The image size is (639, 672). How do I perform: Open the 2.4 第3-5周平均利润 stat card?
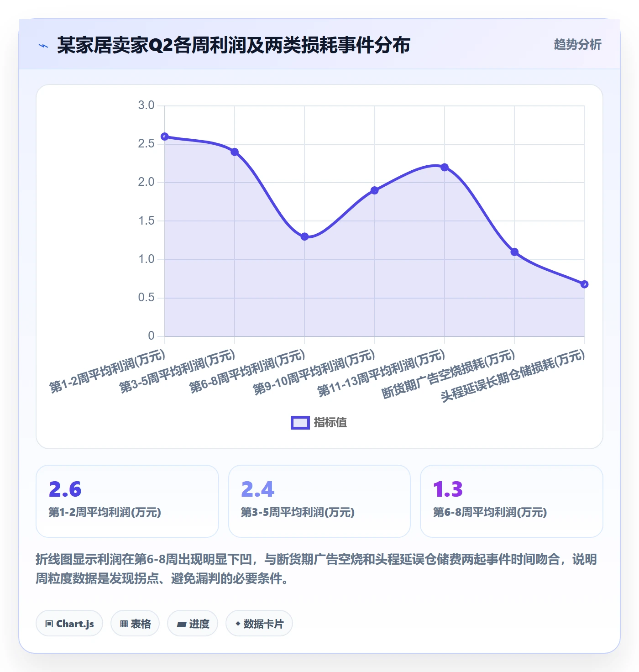click(319, 501)
